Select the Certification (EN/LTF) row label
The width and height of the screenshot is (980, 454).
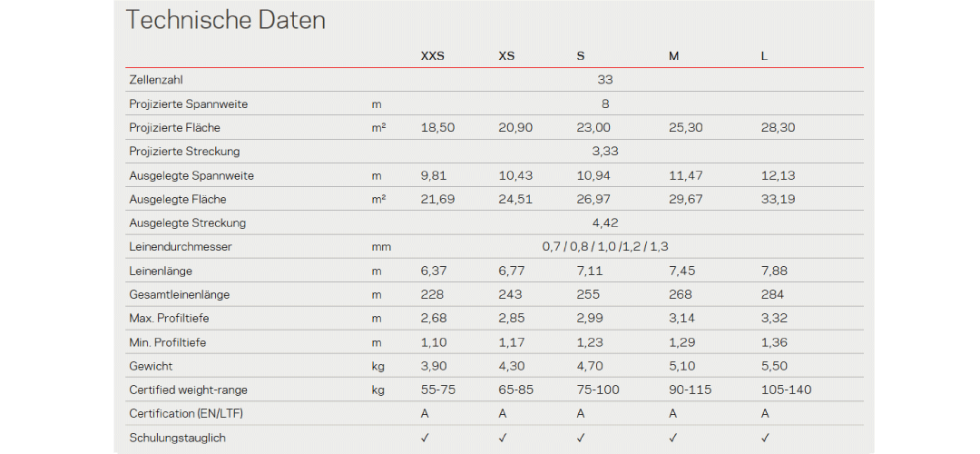tap(187, 414)
